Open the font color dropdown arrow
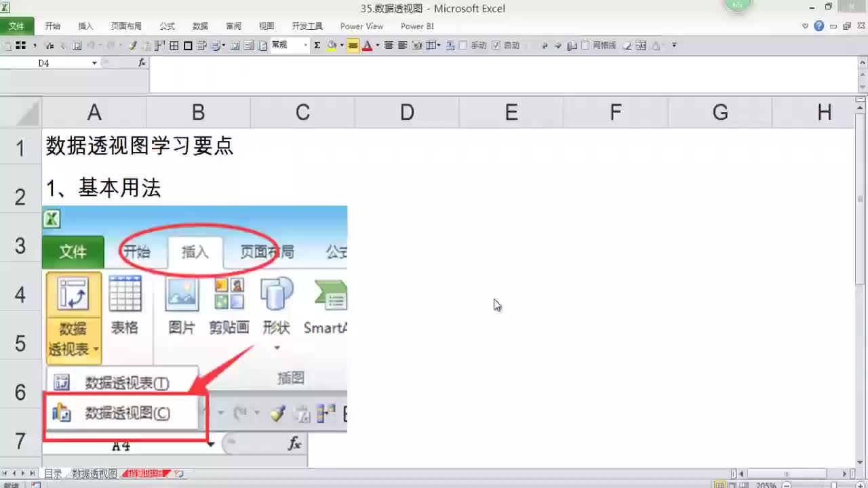Image resolution: width=868 pixels, height=488 pixels. 377,45
